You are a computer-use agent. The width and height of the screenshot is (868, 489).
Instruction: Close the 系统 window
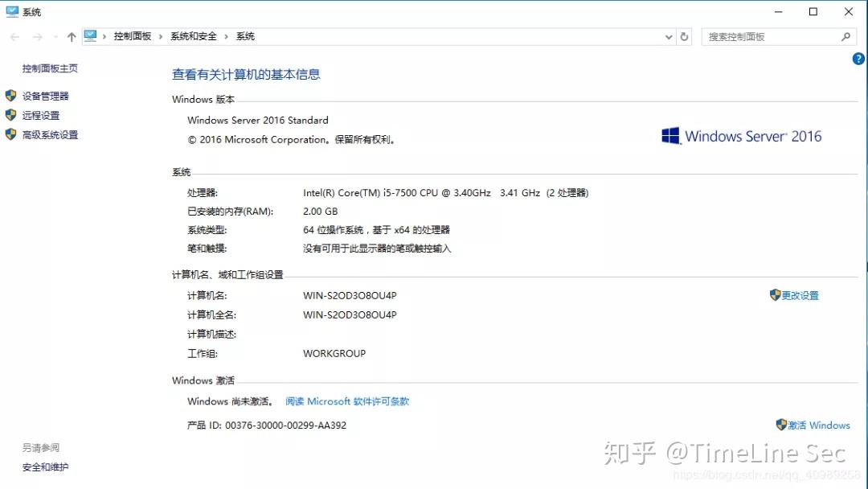pyautogui.click(x=849, y=11)
